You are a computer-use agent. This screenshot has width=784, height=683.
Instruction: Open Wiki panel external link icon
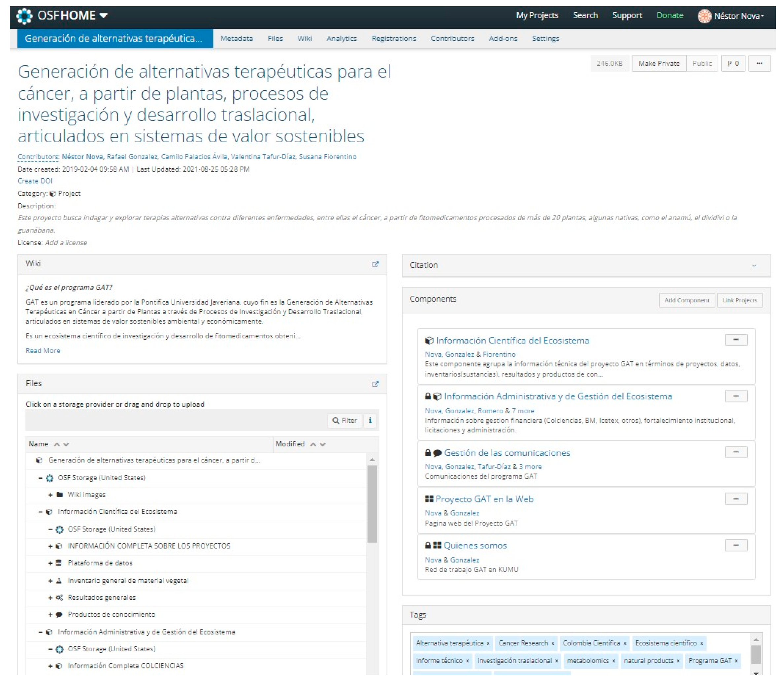click(x=375, y=264)
